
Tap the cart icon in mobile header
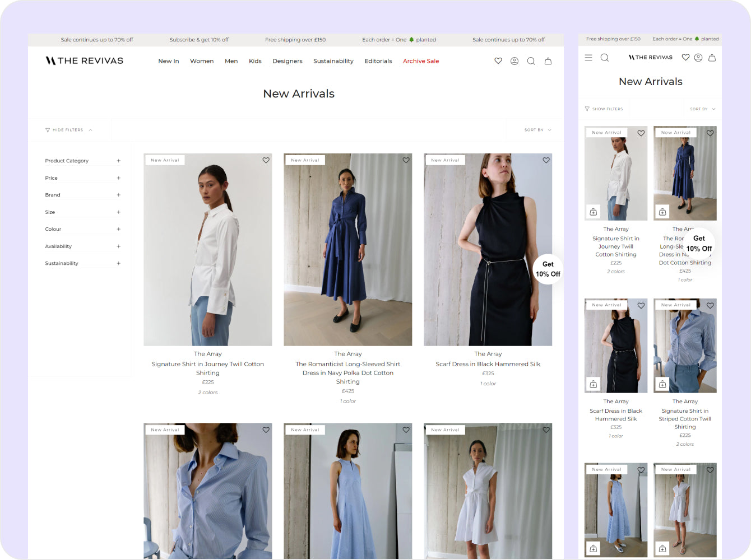[712, 57]
